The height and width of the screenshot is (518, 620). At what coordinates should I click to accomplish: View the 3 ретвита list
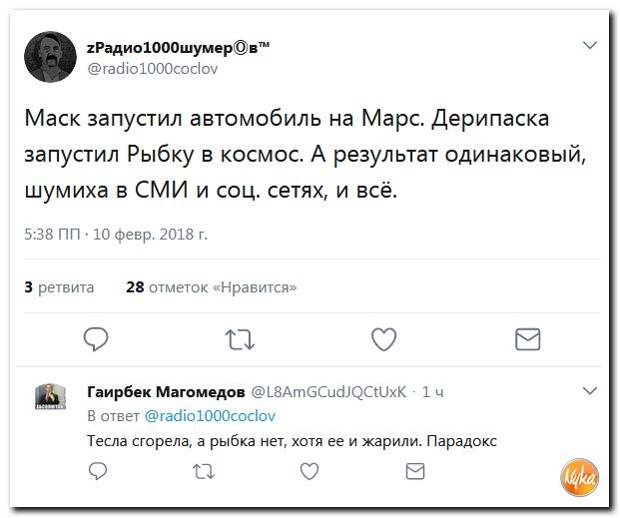click(59, 287)
